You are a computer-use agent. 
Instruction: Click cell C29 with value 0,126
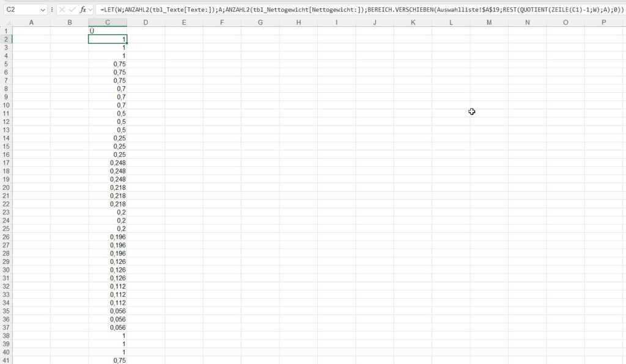click(x=108, y=261)
